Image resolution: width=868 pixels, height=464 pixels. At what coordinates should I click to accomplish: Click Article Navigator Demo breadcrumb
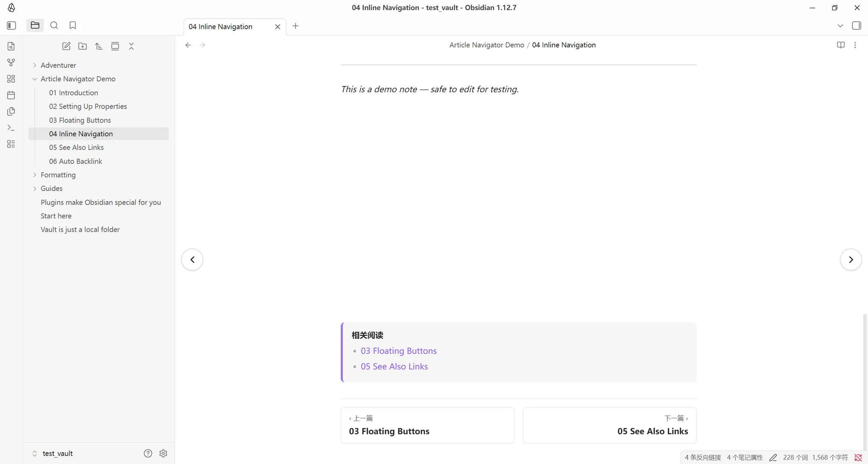[x=487, y=45]
